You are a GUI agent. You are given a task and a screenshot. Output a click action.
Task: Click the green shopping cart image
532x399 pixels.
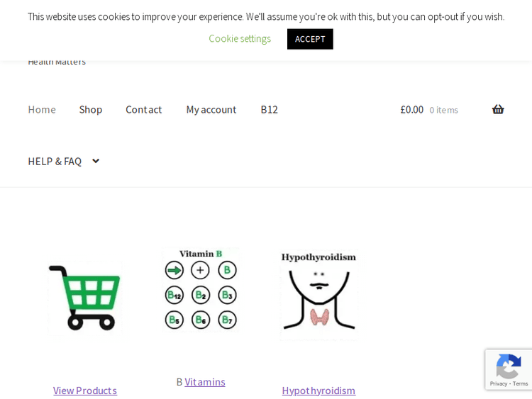click(x=84, y=296)
